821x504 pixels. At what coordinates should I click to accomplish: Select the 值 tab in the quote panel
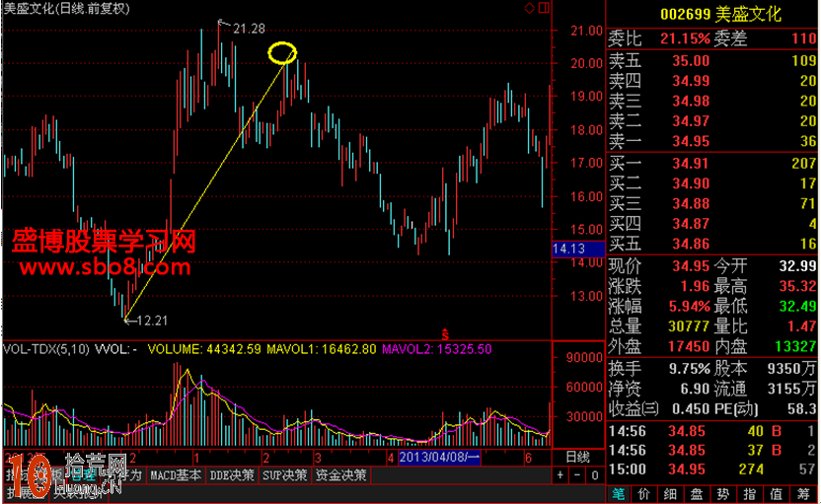click(776, 494)
